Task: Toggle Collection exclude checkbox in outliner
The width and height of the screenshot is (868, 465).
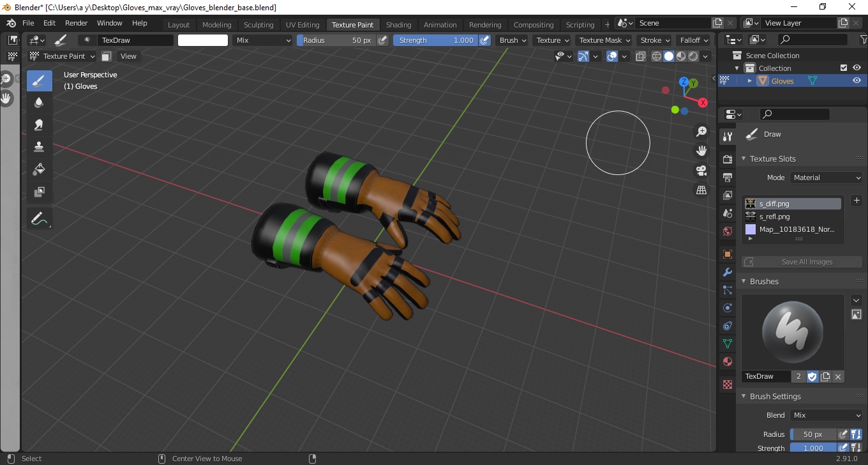Action: [844, 68]
